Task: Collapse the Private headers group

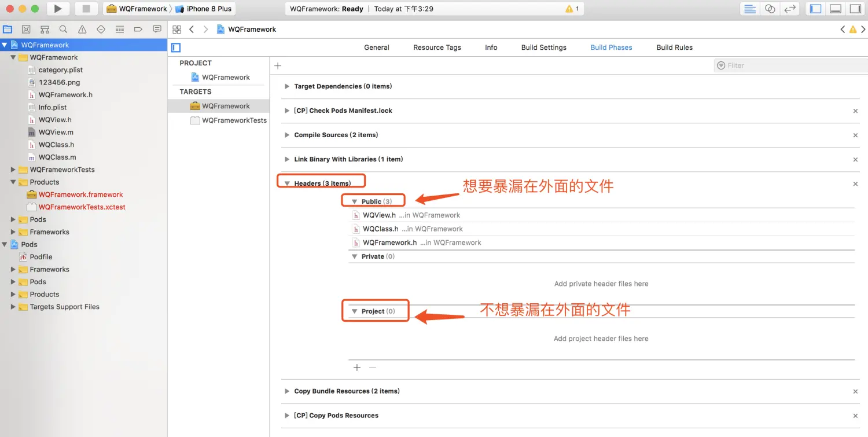Action: [355, 256]
